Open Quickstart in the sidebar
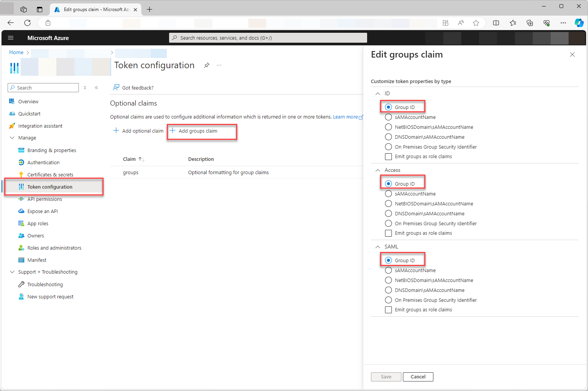The width and height of the screenshot is (588, 391). tap(29, 114)
